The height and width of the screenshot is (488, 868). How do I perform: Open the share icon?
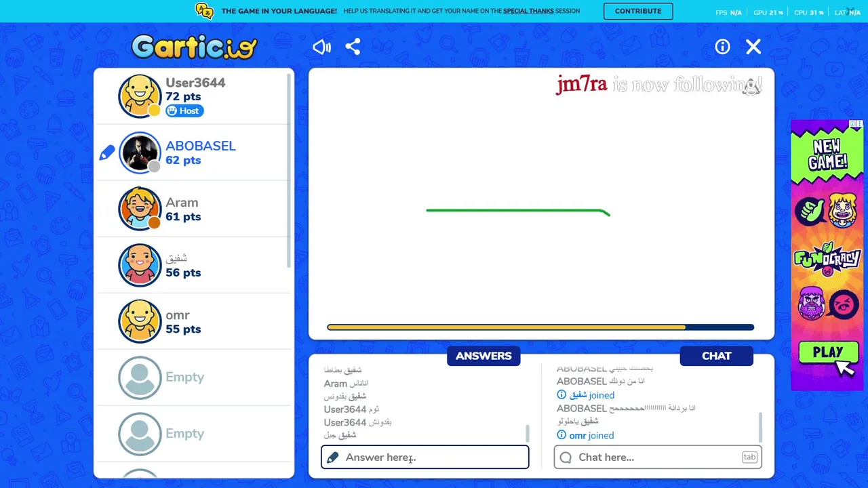(353, 47)
